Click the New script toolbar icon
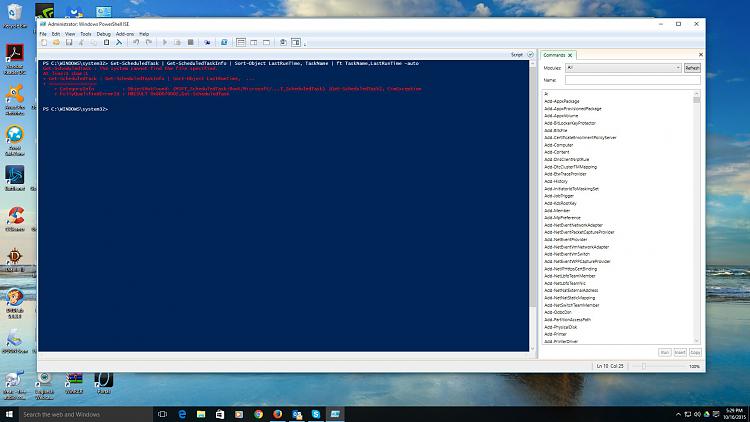This screenshot has width=750, height=422. (44, 43)
